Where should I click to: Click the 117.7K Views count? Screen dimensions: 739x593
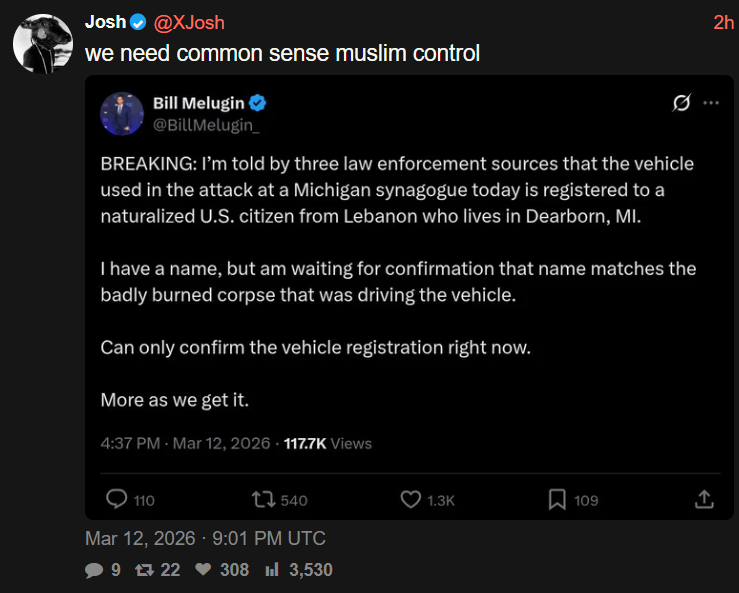coord(328,443)
